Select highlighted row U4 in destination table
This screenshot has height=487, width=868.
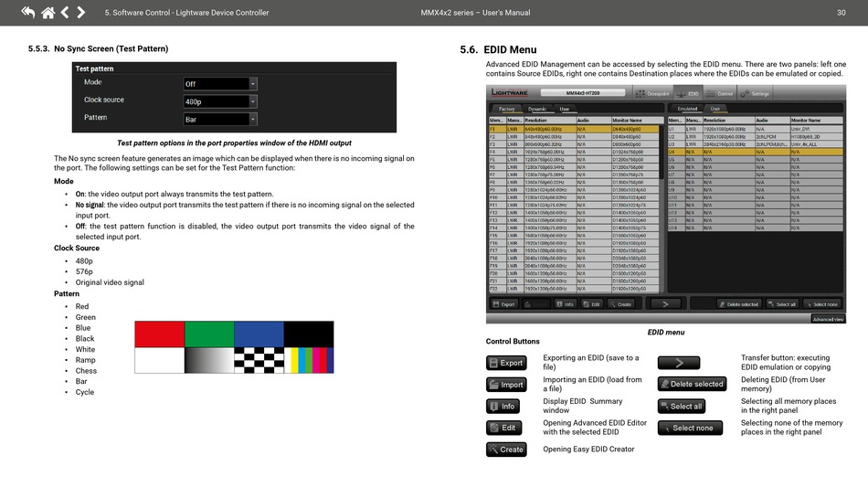coord(756,152)
